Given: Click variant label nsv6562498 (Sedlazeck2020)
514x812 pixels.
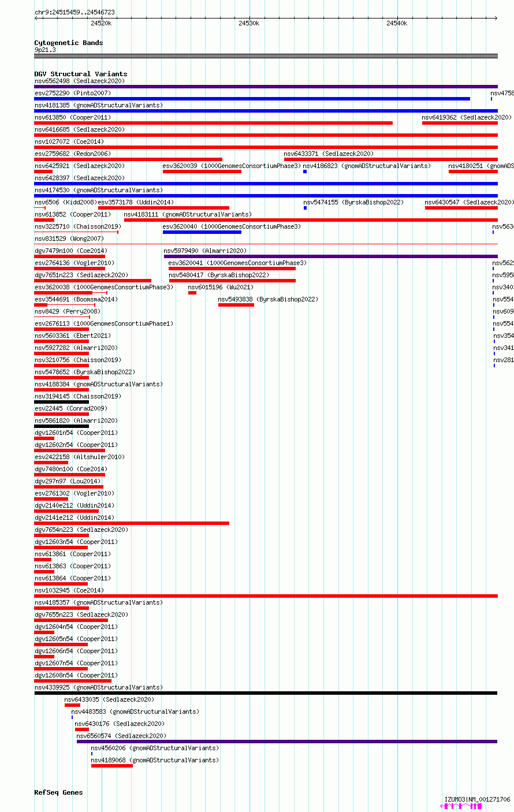Looking at the screenshot, I should (x=79, y=81).
